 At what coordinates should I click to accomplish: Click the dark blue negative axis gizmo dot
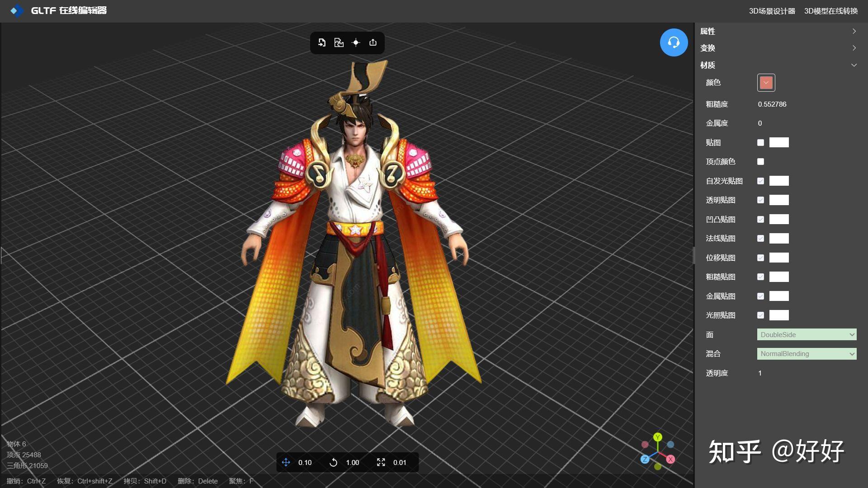click(x=670, y=445)
